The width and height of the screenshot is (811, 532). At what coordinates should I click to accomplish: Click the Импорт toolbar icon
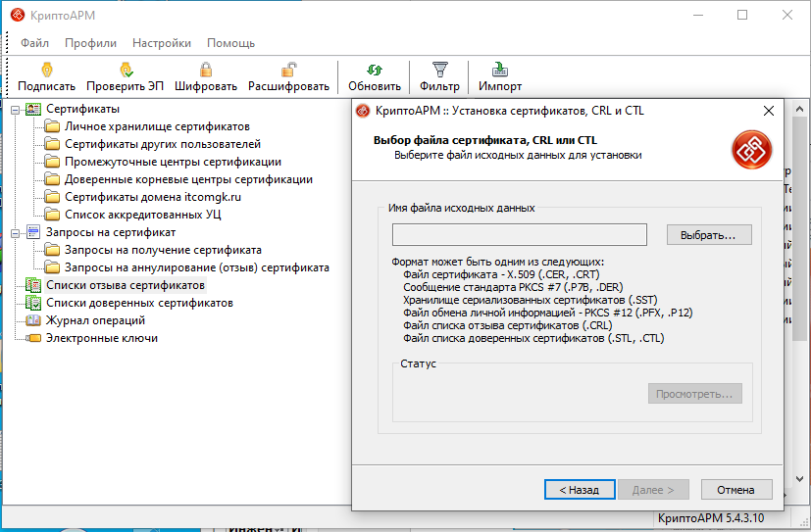coord(500,70)
